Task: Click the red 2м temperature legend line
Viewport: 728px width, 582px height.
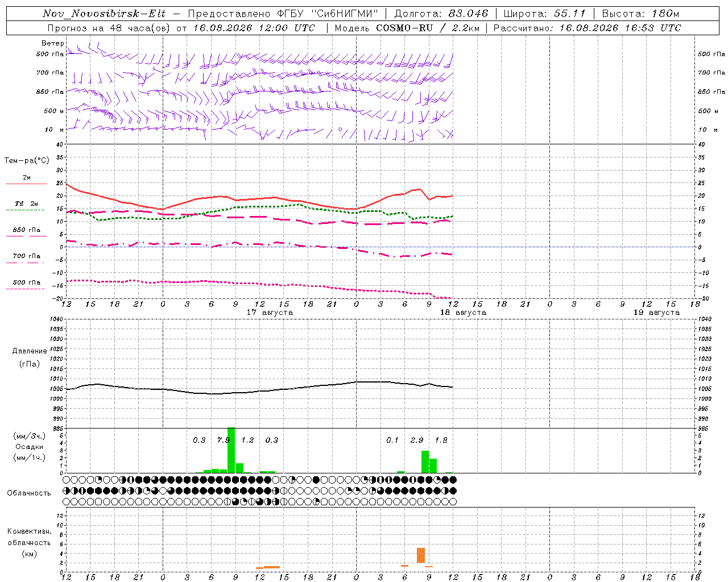Action: point(26,184)
